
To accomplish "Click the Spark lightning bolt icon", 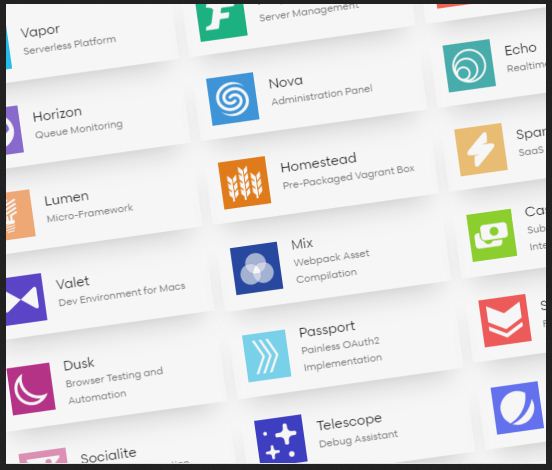I will coord(481,150).
